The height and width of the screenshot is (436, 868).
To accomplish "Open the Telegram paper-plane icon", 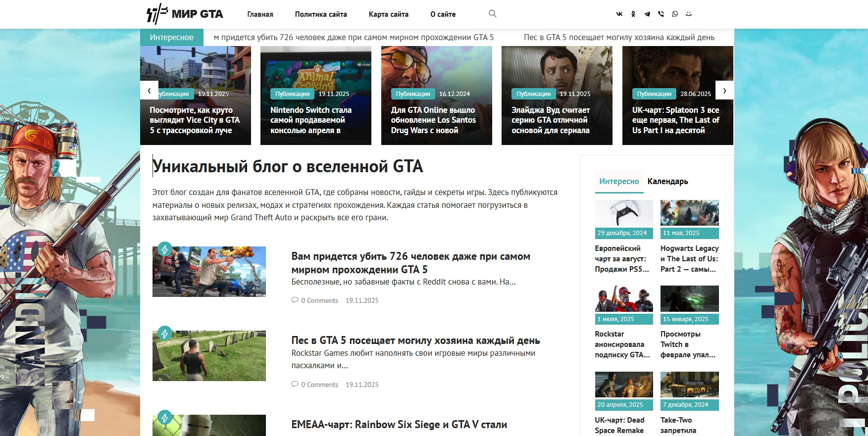I will (647, 14).
